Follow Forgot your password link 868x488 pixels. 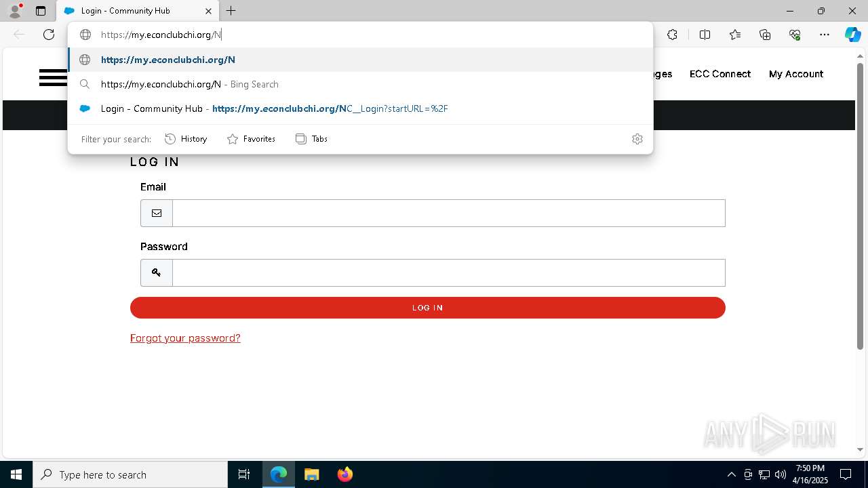[185, 338]
